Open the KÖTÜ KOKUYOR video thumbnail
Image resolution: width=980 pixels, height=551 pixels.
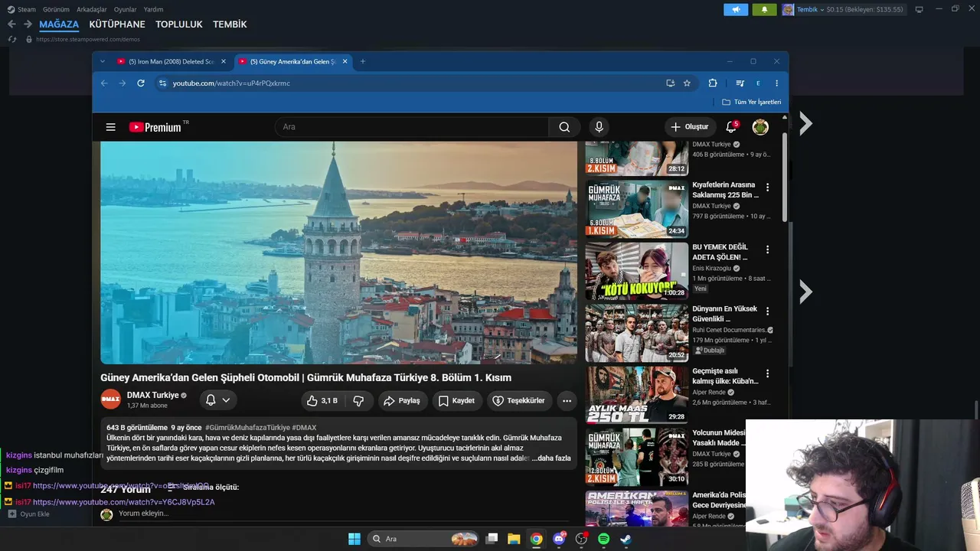tap(637, 271)
